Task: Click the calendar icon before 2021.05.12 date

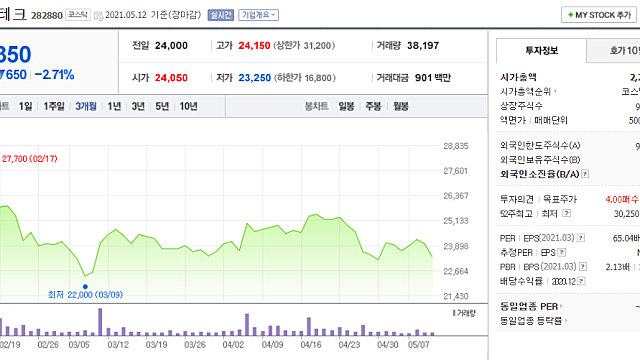Action: (98, 16)
